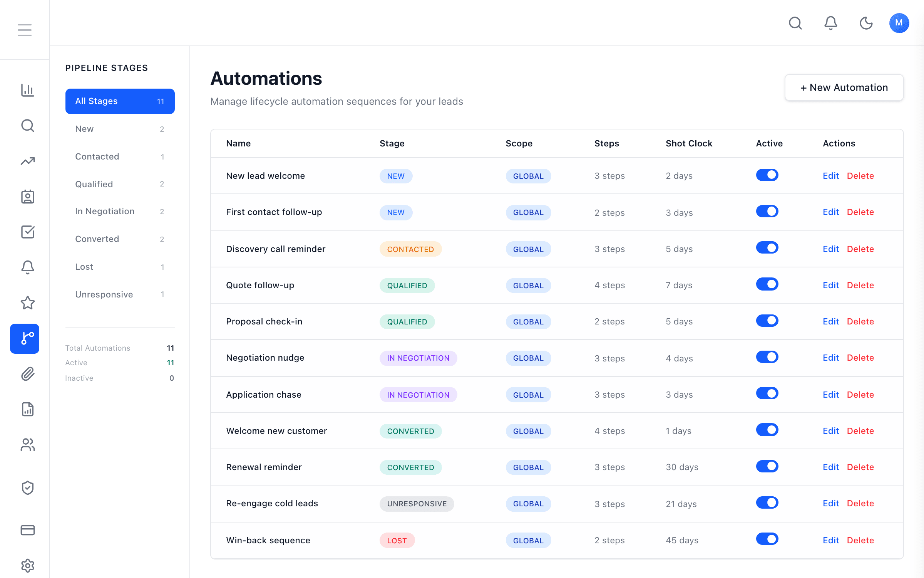Open the report document icon in sidebar

pyautogui.click(x=27, y=409)
